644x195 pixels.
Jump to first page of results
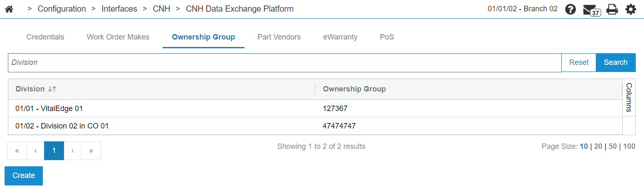17,151
